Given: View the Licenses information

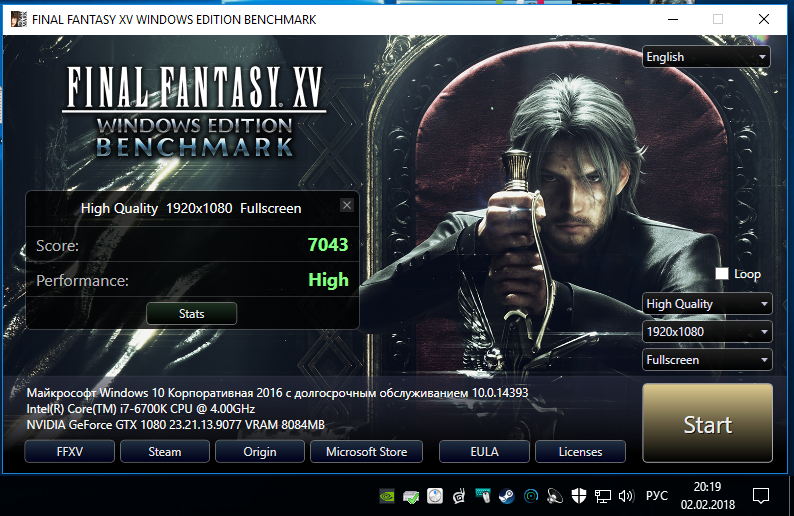Looking at the screenshot, I should coord(580,452).
